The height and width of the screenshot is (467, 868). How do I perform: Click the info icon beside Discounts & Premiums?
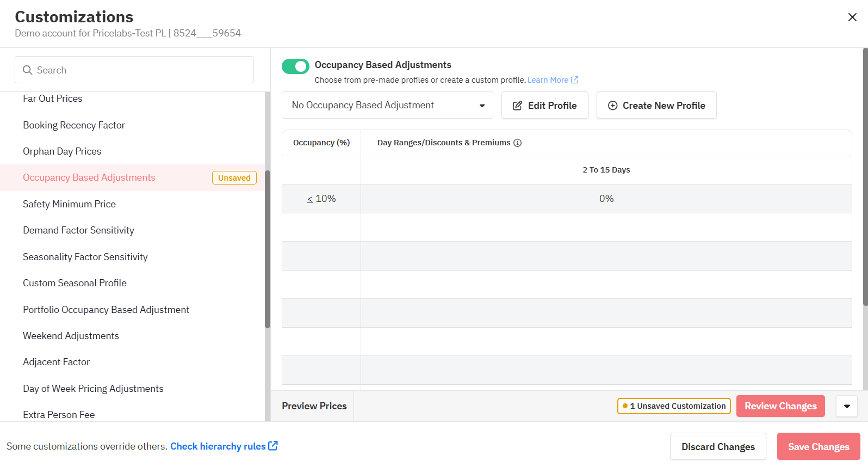click(x=518, y=143)
